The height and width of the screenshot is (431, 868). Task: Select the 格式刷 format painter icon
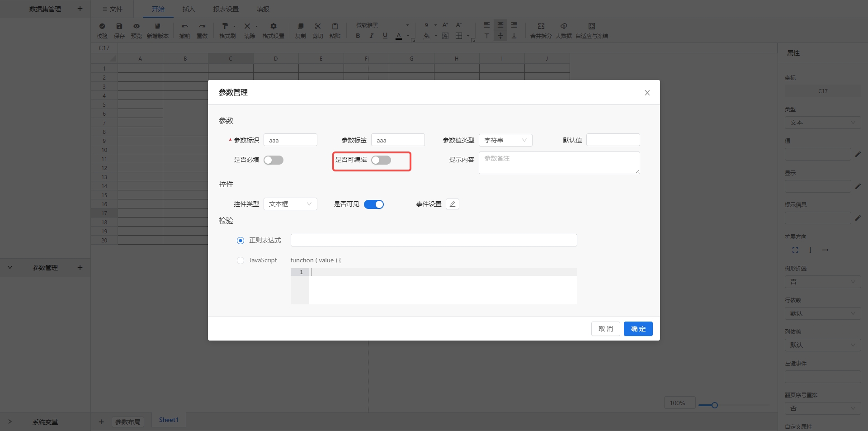point(225,26)
